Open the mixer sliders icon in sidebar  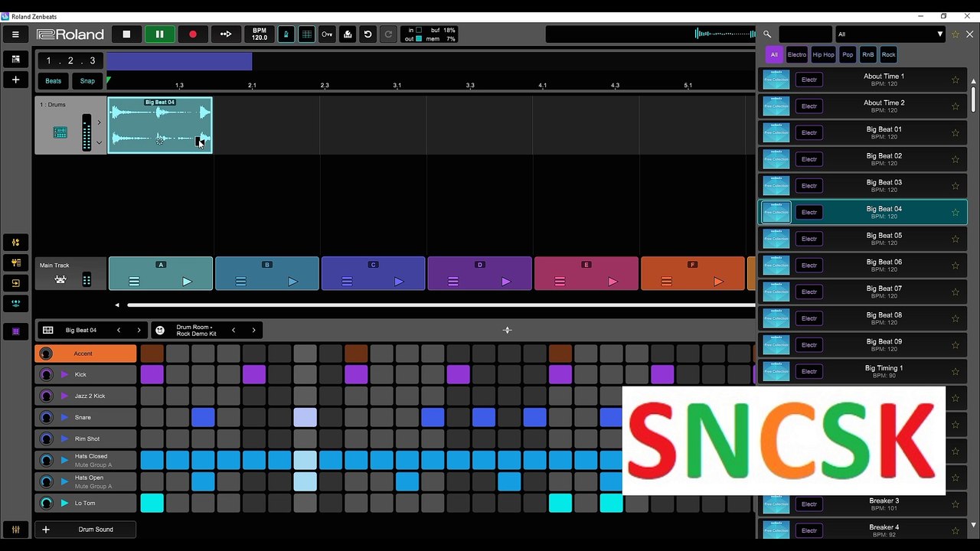[x=15, y=242]
